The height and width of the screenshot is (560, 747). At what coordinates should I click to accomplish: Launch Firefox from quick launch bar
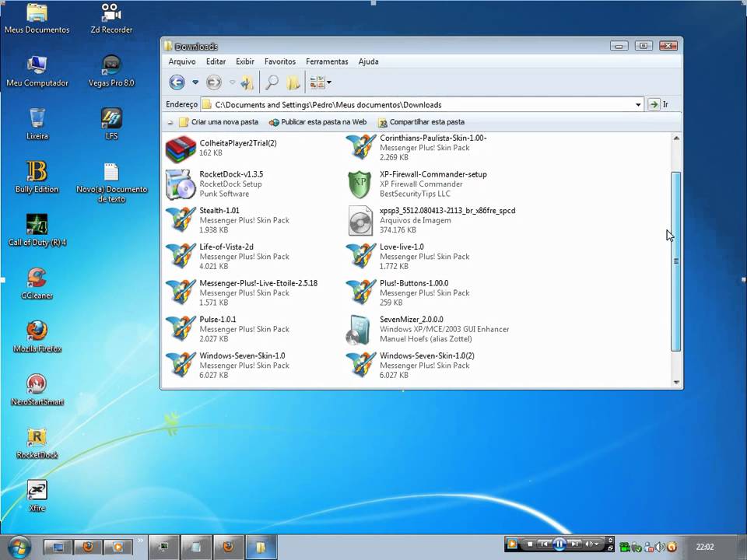[87, 547]
